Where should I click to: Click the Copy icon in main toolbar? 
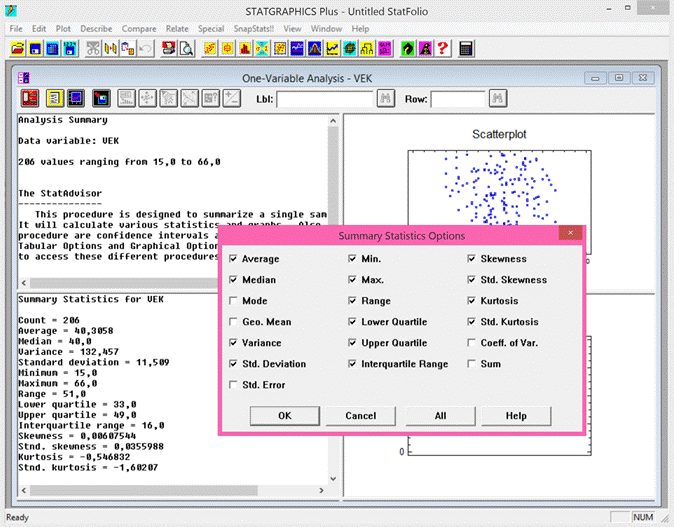(x=110, y=49)
